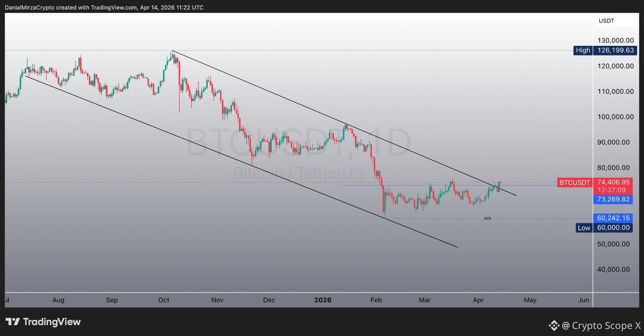This screenshot has height=336, width=644.
Task: Click the 50,000.00 price axis label
Action: pyautogui.click(x=613, y=244)
